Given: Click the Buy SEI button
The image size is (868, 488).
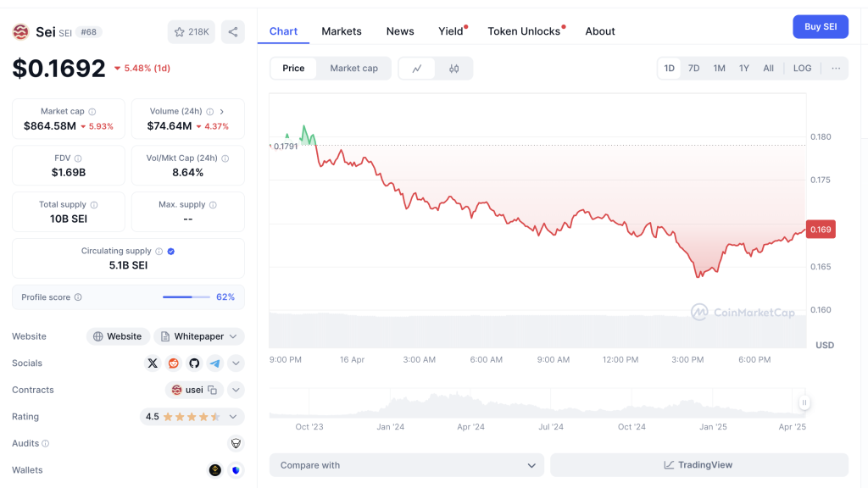Looking at the screenshot, I should [x=820, y=27].
